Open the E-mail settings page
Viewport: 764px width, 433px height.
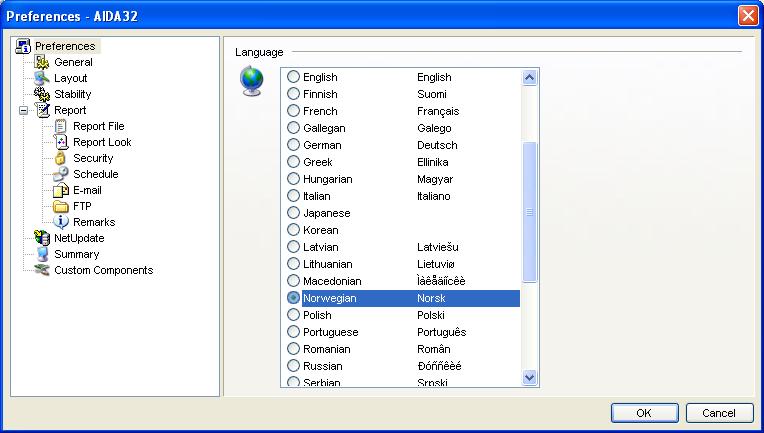pyautogui.click(x=87, y=190)
